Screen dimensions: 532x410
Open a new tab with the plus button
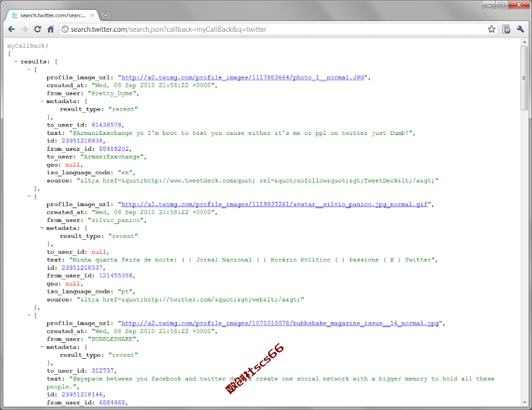pyautogui.click(x=106, y=15)
